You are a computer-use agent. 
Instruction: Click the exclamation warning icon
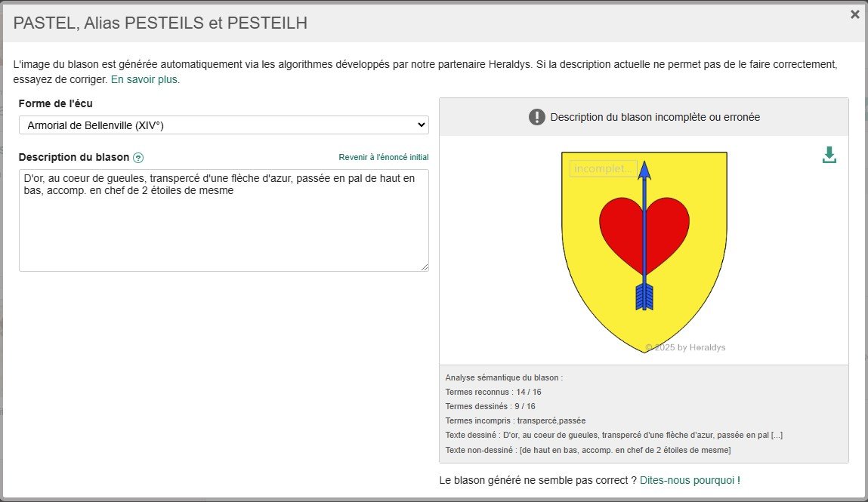537,117
